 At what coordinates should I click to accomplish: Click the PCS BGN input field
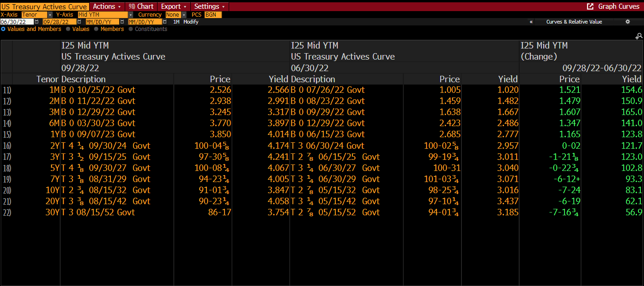tap(213, 15)
